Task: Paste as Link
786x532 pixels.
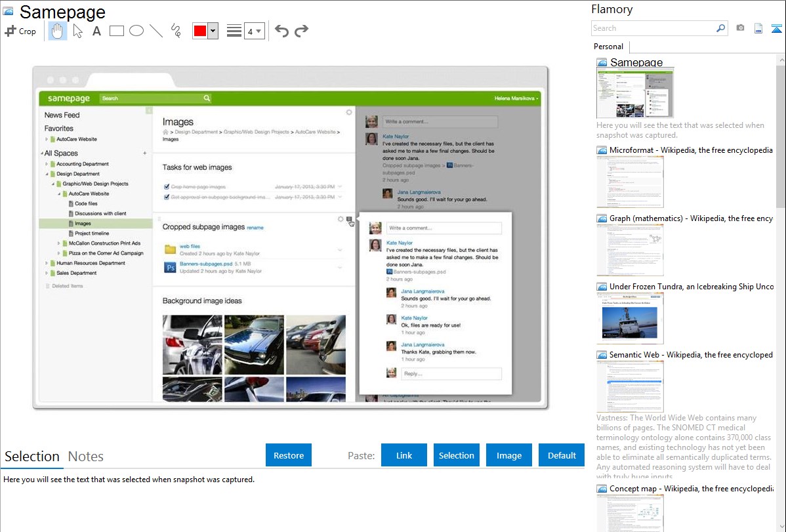Action: point(404,455)
